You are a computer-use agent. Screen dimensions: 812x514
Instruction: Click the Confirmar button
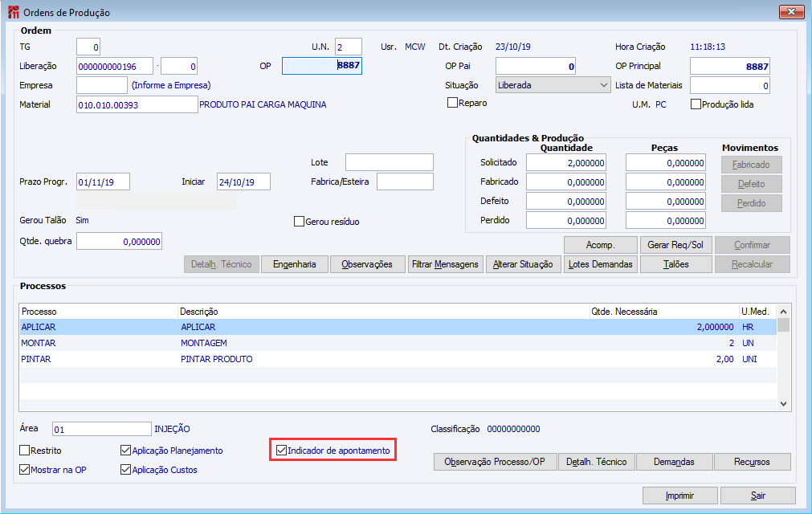pos(753,245)
